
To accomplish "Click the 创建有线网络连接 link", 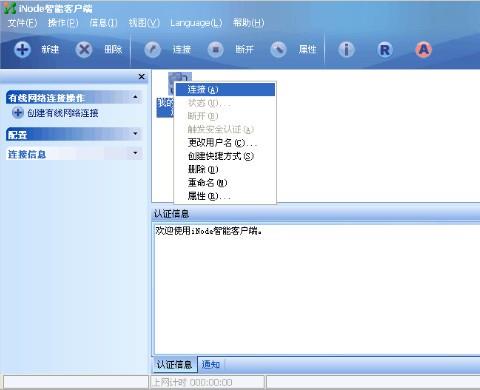I will coord(63,113).
